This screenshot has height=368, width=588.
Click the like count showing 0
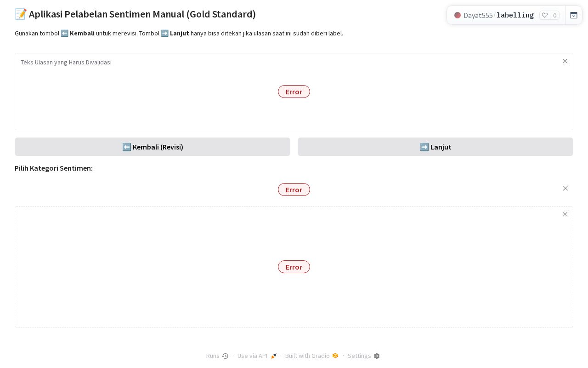coord(555,15)
